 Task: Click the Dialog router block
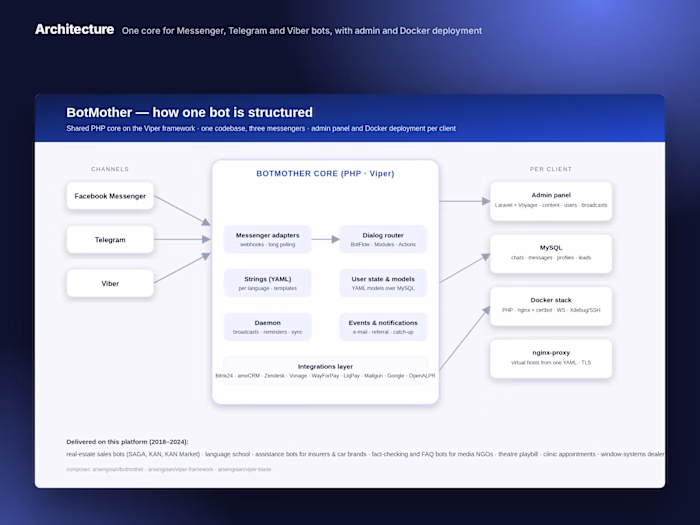[383, 239]
